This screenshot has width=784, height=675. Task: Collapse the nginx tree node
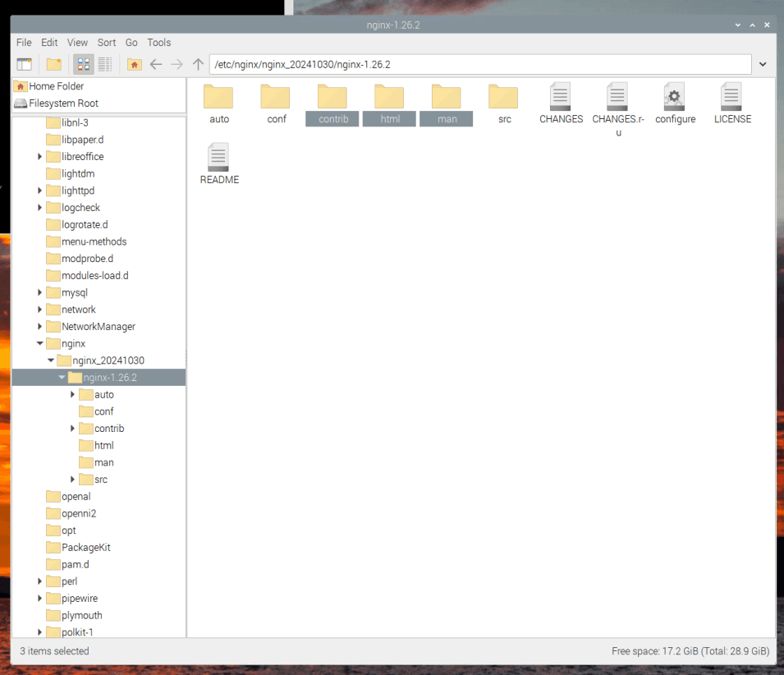[x=40, y=343]
